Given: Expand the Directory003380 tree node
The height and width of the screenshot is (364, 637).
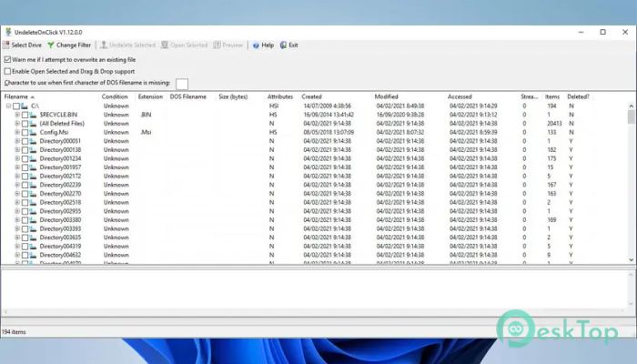Looking at the screenshot, I should coord(17,220).
